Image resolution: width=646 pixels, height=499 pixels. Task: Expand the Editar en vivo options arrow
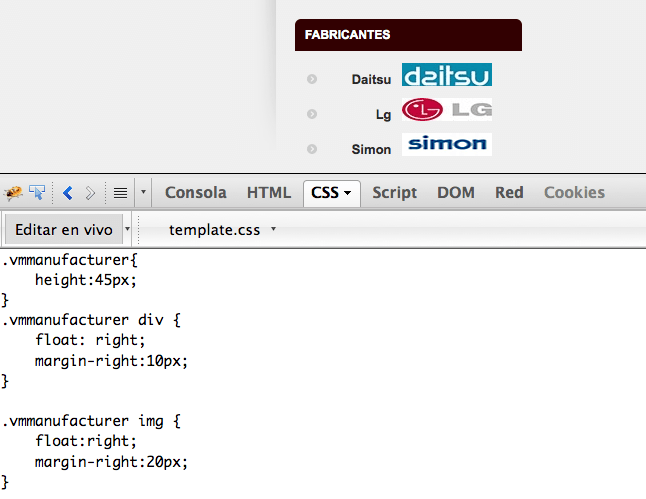point(127,229)
